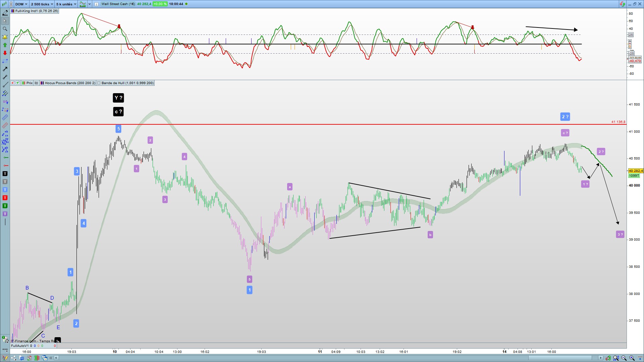The width and height of the screenshot is (644, 362).
Task: Select the gray T text tool
Action: coord(5,182)
